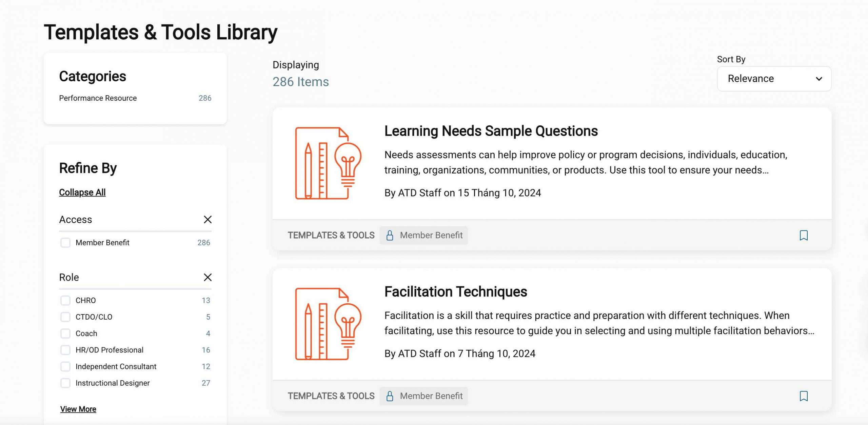The width and height of the screenshot is (868, 425).
Task: Open the Facilitation Techniques title link
Action: pyautogui.click(x=455, y=292)
